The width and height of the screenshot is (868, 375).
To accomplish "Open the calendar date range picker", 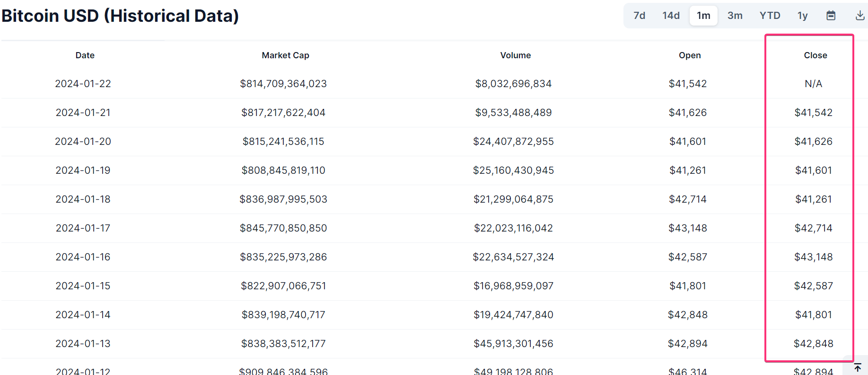I will pyautogui.click(x=831, y=16).
